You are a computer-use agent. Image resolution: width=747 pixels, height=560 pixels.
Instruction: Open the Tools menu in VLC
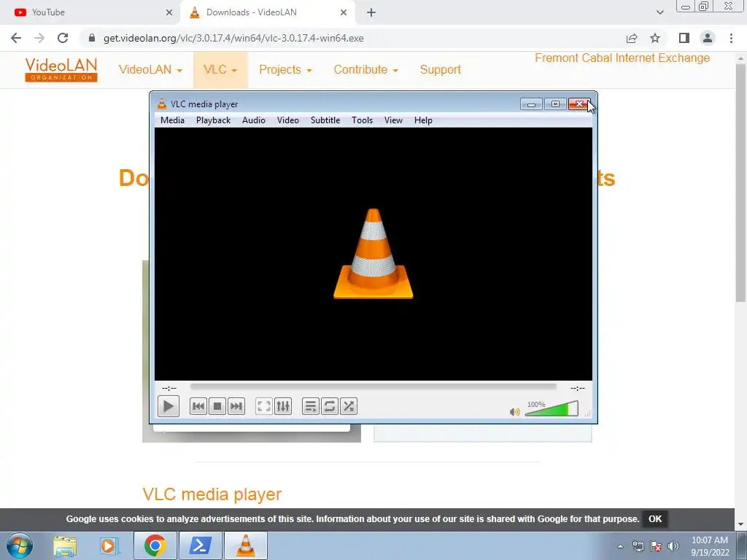(362, 120)
